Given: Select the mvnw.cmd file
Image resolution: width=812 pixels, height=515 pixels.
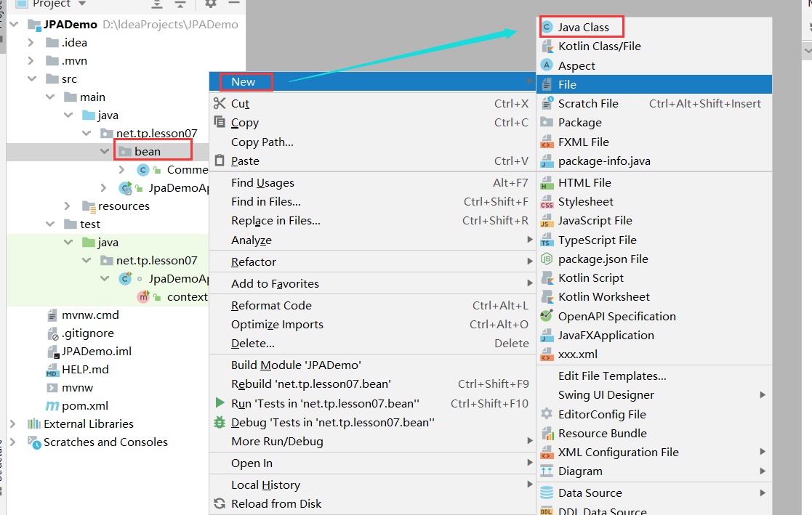Looking at the screenshot, I should (90, 315).
